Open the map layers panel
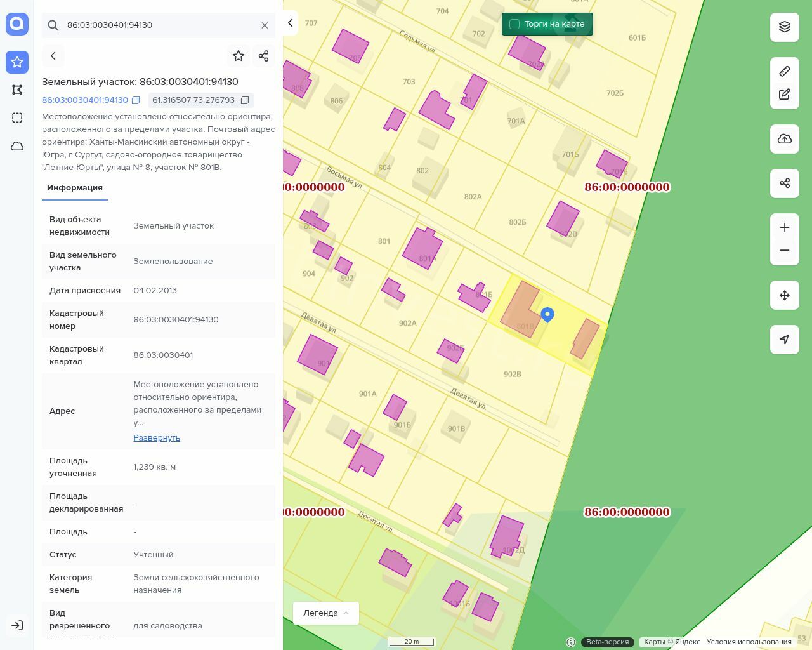Image resolution: width=812 pixels, height=650 pixels. 785,27
